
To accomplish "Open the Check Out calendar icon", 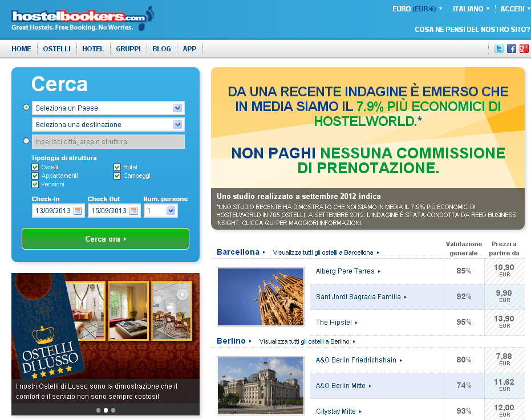I will pos(133,211).
